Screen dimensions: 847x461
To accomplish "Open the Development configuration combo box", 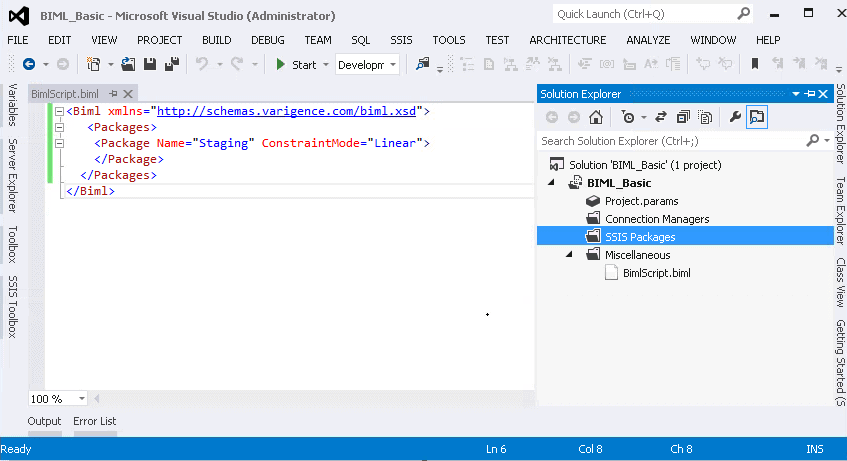I will click(x=367, y=65).
